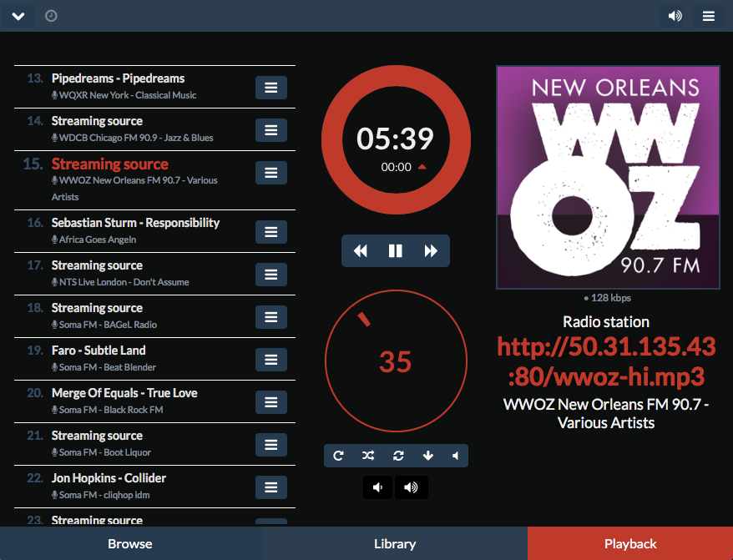The height and width of the screenshot is (560, 733).
Task: Open menu for Soma FM - BAGeL Radio row
Action: (271, 317)
